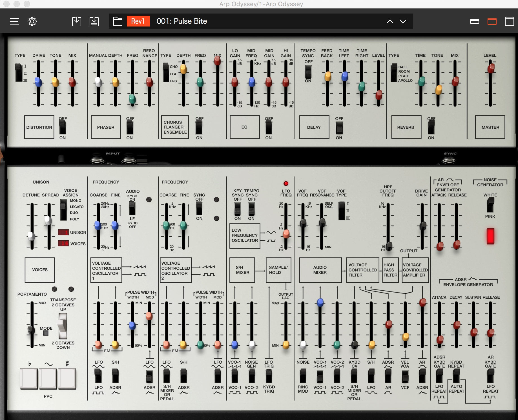Click the Noise Generator White/Pink switch
518x420 pixels.
pyautogui.click(x=490, y=205)
